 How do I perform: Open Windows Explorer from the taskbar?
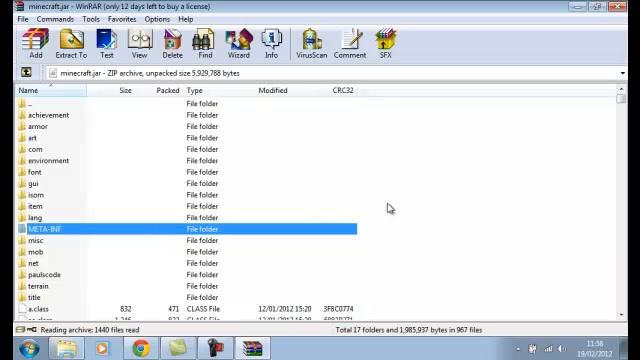67,348
